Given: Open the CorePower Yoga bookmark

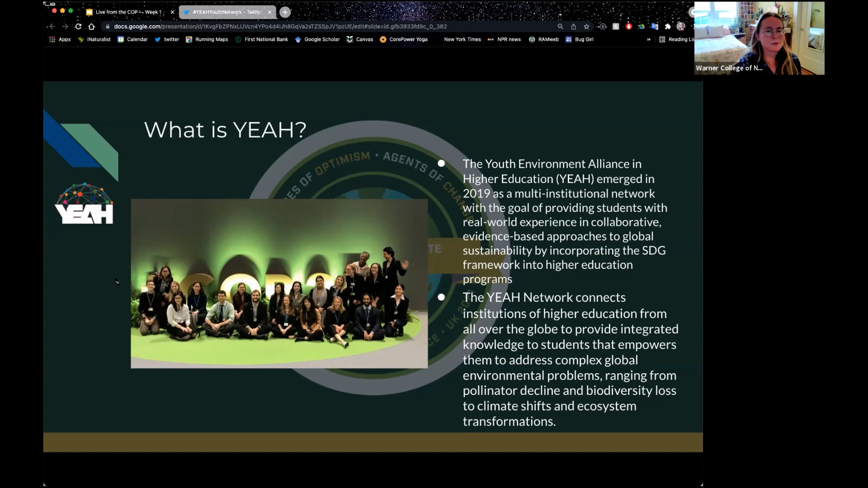Looking at the screenshot, I should coord(404,39).
